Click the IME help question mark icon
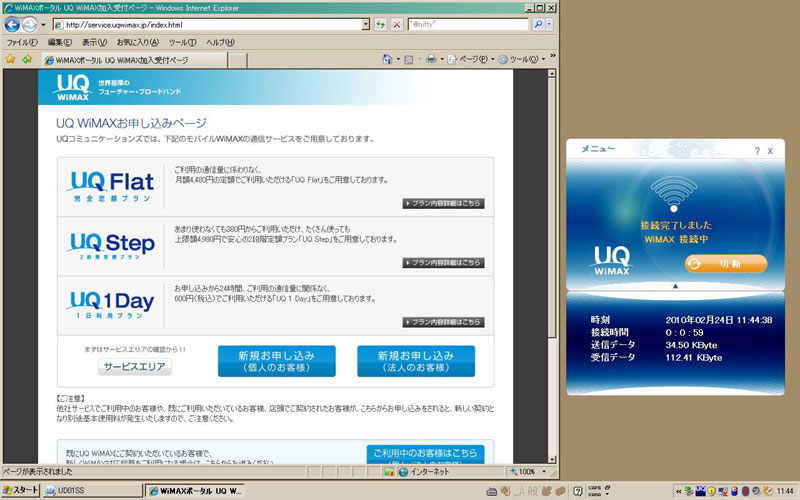This screenshot has height=500, width=800. 578,491
